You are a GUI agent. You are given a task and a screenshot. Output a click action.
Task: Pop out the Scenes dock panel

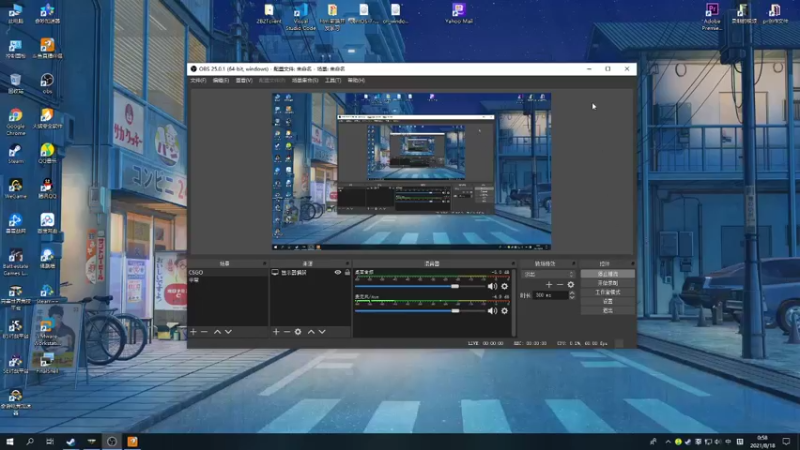264,264
